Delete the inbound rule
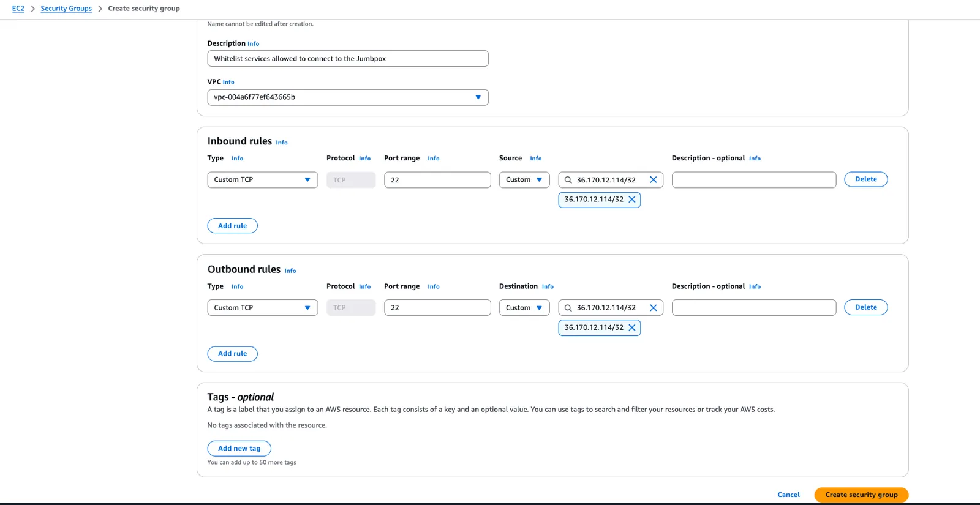Screen dimensions: 980x505 tap(866, 179)
